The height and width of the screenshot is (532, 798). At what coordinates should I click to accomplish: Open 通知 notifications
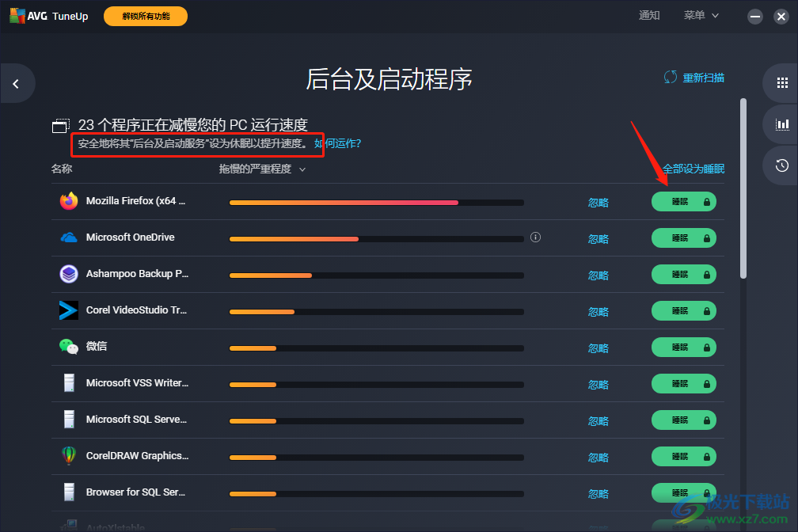649,15
